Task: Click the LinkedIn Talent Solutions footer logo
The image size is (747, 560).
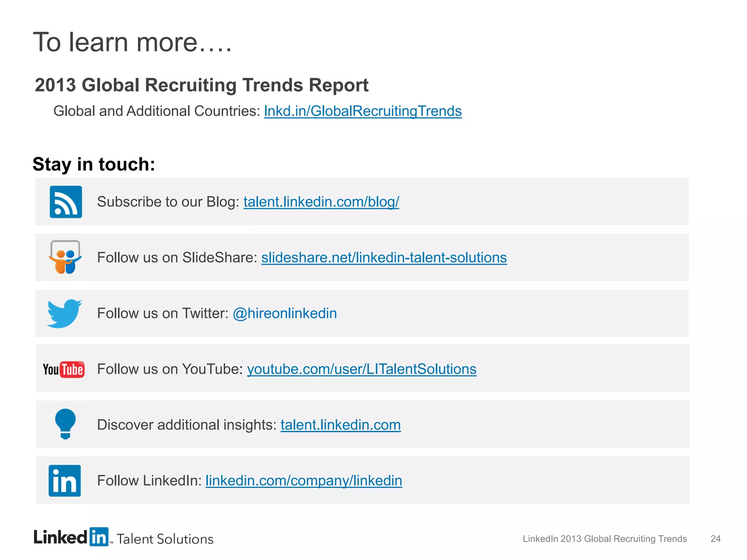Action: (123, 538)
